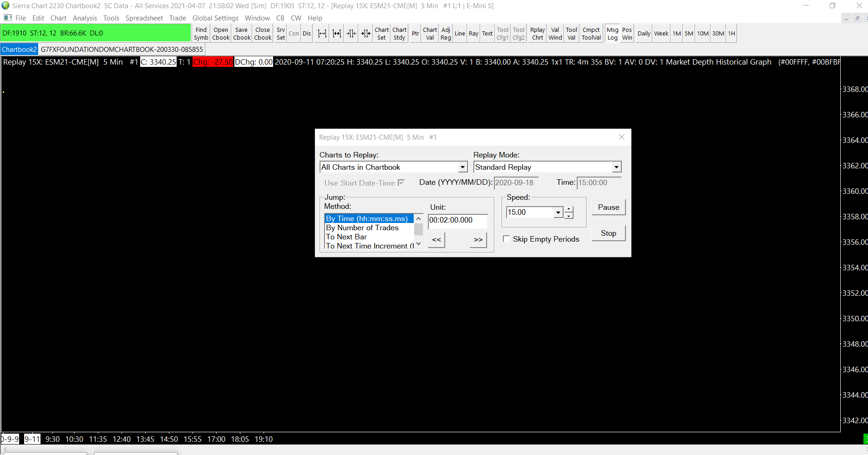Select 'By Time (hh:mm:ss.ms)' jump method

pos(369,219)
